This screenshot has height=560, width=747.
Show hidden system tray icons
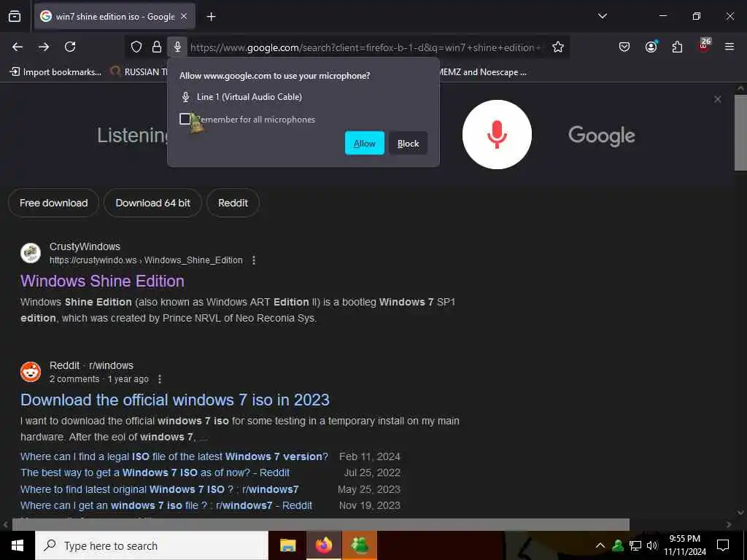click(x=600, y=545)
